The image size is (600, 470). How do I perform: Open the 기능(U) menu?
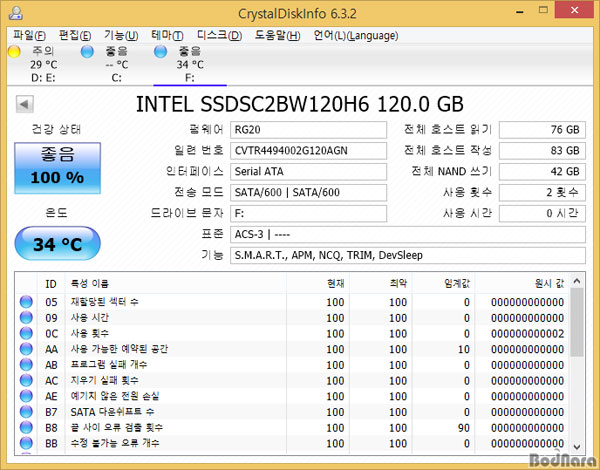121,36
